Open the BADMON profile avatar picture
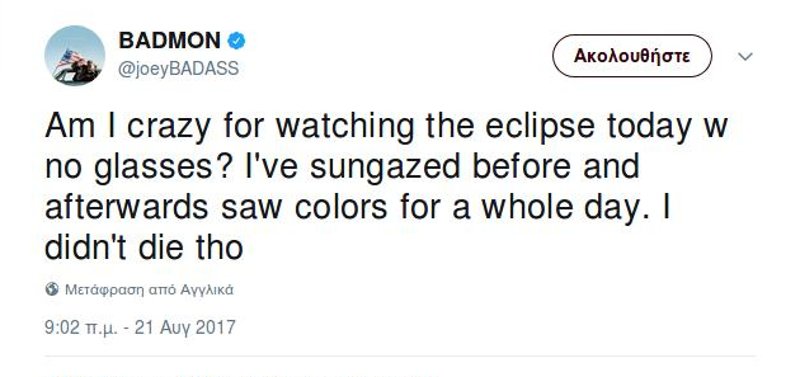The image size is (800, 377). point(74,56)
